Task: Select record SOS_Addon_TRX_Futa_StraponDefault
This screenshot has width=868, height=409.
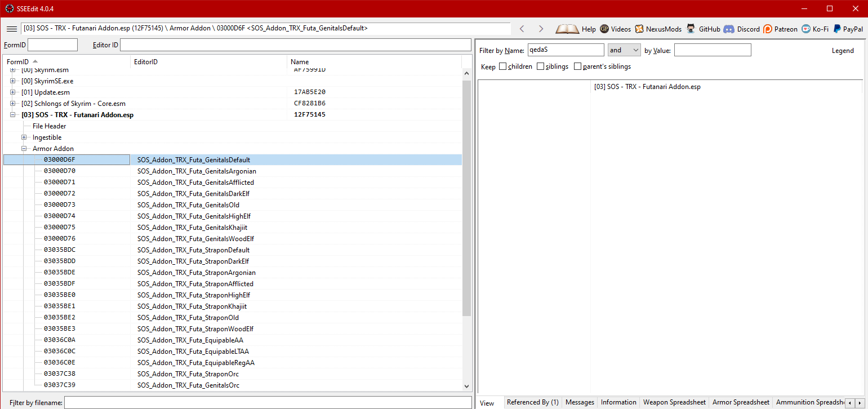Action: point(232,250)
